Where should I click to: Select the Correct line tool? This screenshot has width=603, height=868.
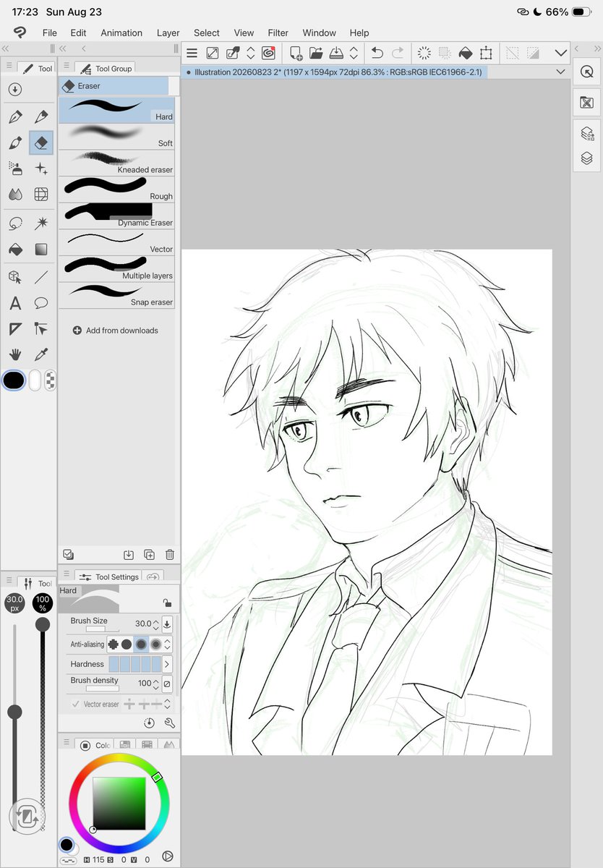(x=41, y=329)
